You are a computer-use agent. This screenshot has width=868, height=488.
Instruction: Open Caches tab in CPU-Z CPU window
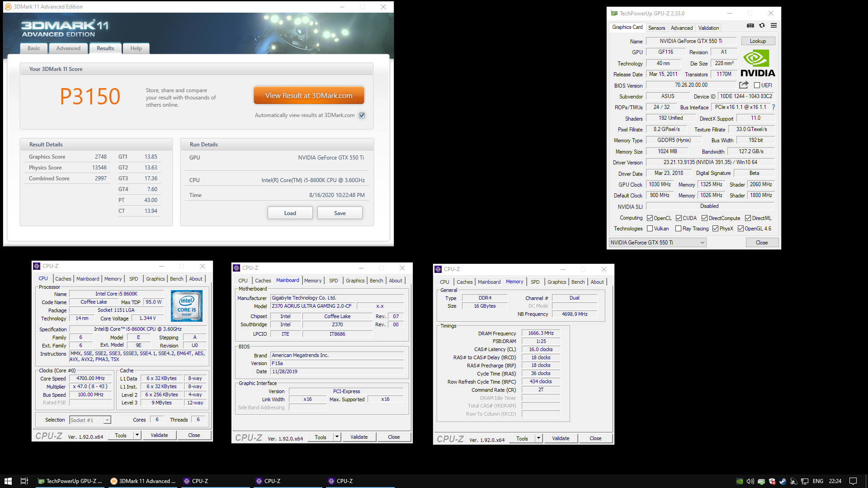coord(63,279)
